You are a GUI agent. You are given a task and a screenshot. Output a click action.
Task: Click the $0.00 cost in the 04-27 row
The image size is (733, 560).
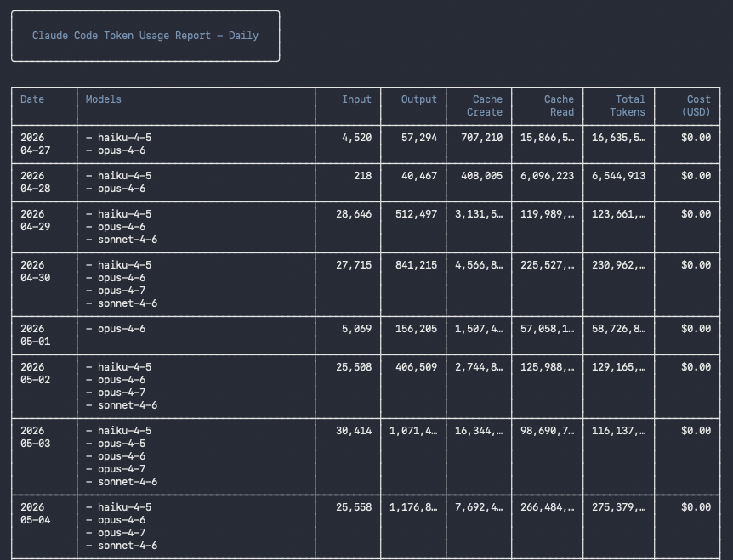tap(696, 138)
